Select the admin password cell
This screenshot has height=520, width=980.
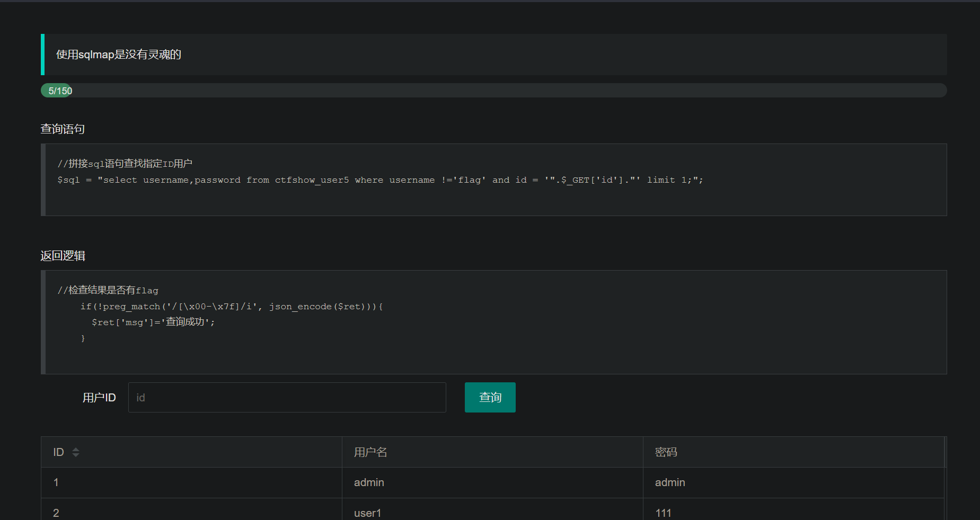pyautogui.click(x=793, y=482)
